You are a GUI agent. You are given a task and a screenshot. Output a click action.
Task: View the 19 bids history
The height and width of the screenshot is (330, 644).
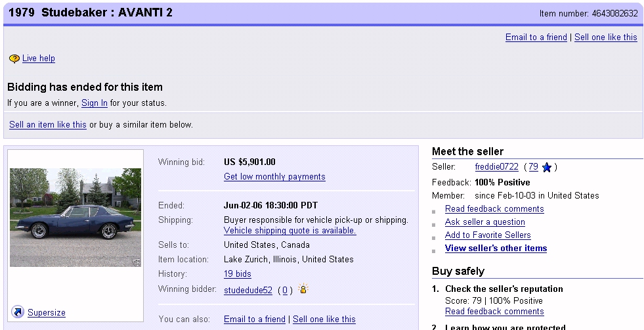click(238, 274)
